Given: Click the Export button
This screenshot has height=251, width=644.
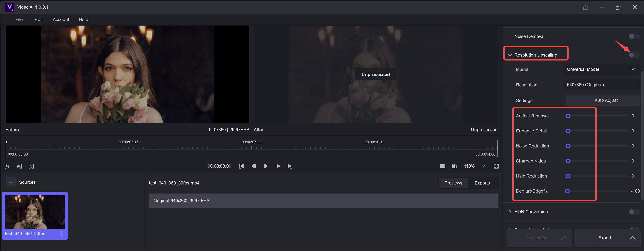Looking at the screenshot, I should click(x=605, y=238).
